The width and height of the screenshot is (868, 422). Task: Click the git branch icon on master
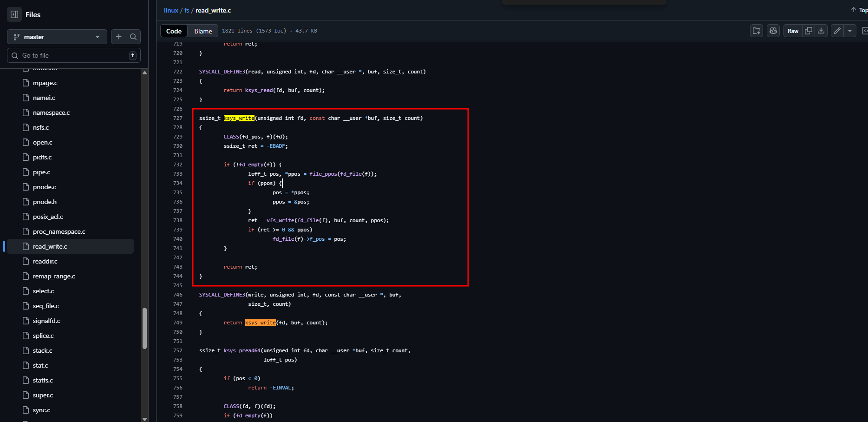[x=17, y=37]
